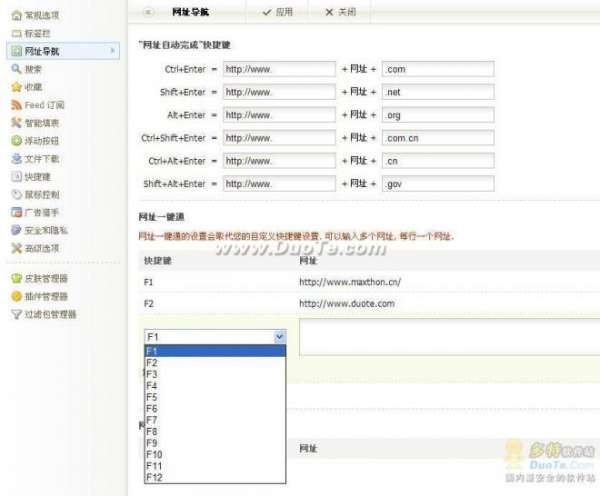Focus the Shift+Enter .net suffix field
Image resolution: width=600 pixels, height=496 pixels.
point(438,92)
